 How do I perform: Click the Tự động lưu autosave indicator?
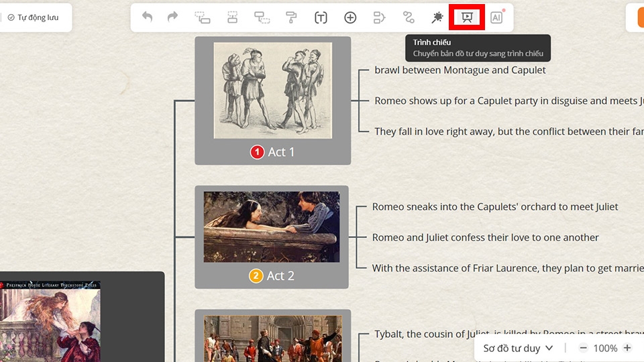coord(34,17)
